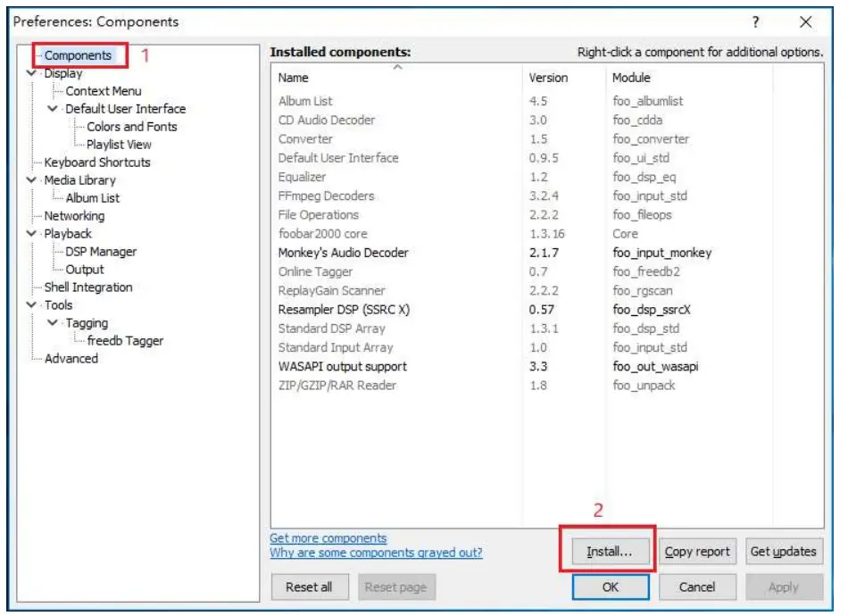
Task: Sort components by Name column
Action: [x=397, y=78]
